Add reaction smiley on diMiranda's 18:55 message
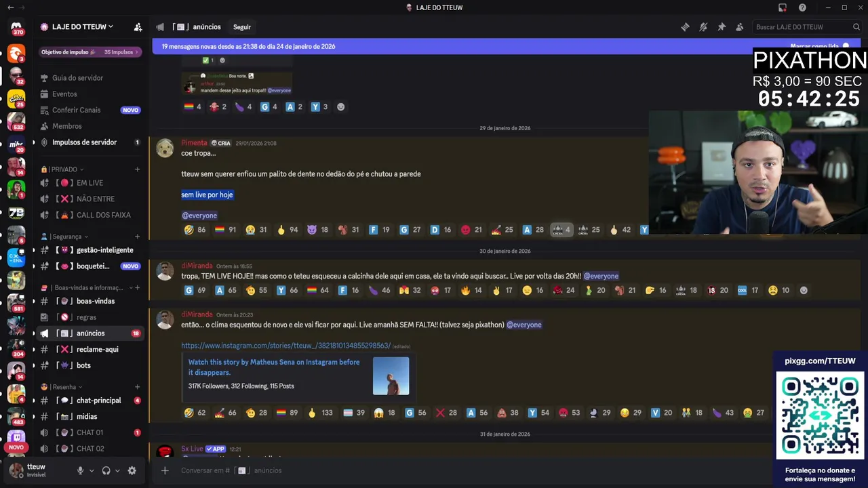868x488 pixels. [804, 290]
